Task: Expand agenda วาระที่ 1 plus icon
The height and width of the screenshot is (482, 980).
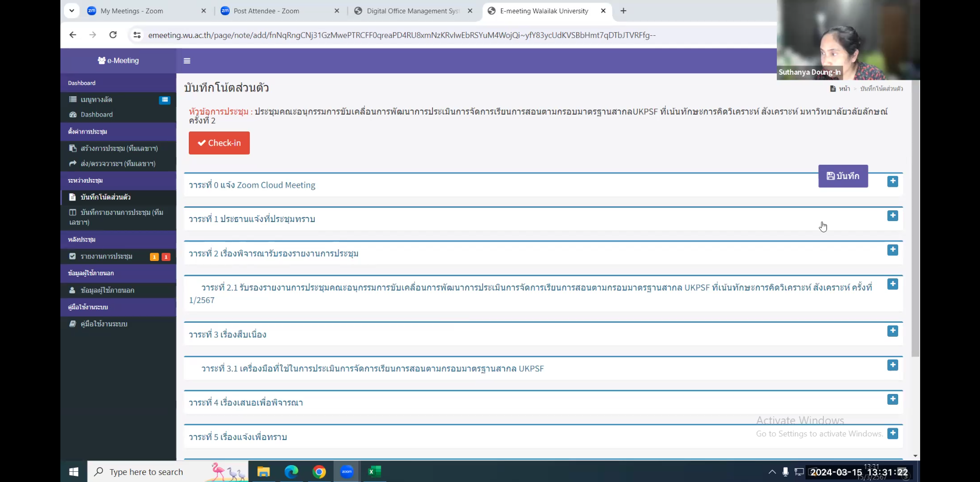Action: pyautogui.click(x=892, y=216)
